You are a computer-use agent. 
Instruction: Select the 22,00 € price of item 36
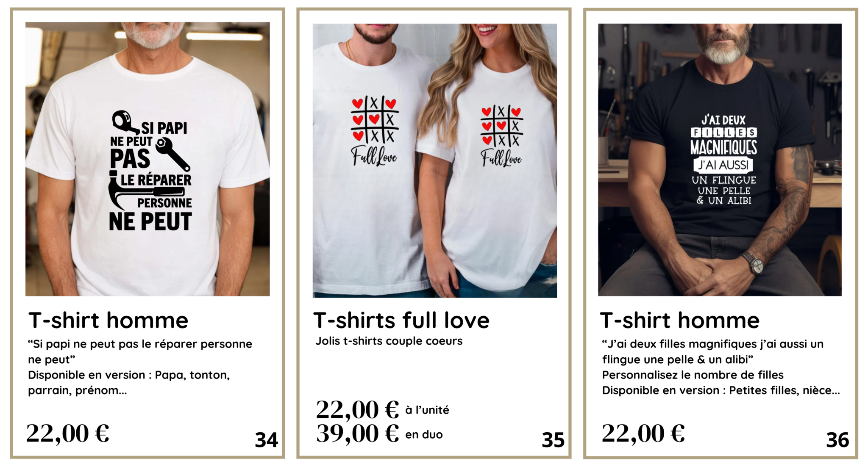click(x=643, y=434)
